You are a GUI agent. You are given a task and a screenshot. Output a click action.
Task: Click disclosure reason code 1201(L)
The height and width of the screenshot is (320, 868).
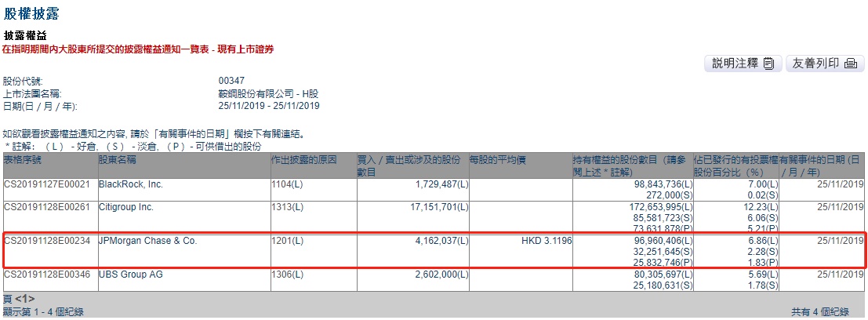(287, 240)
